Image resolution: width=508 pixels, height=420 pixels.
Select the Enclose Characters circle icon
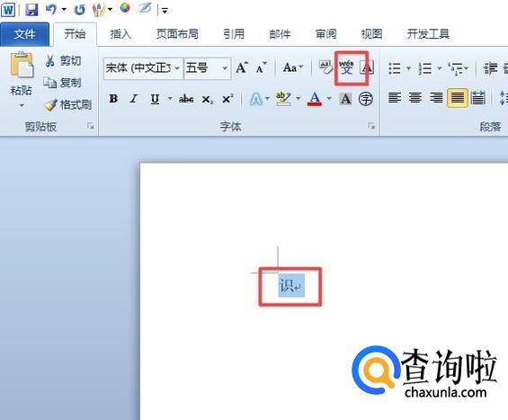pos(366,99)
